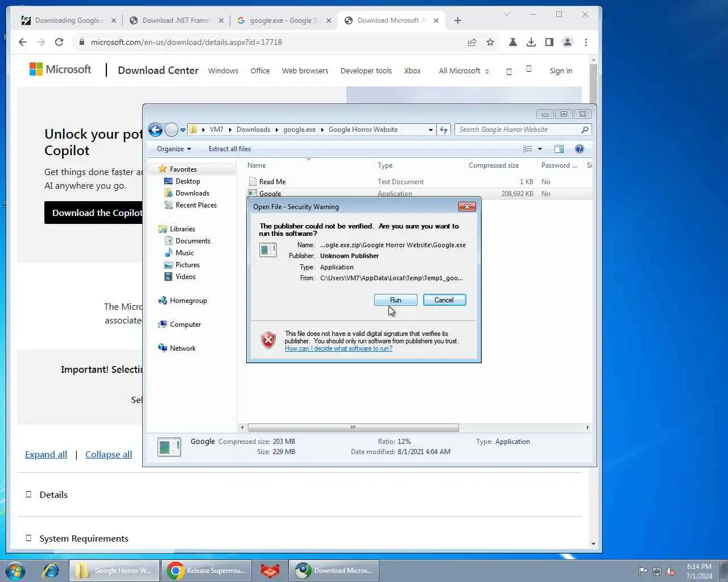Open Developer tools menu item
The image size is (728, 582).
coord(366,70)
